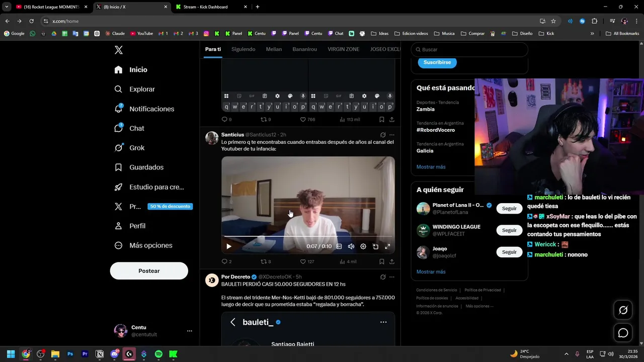Open Guardados bookmarks page
This screenshot has height=362, width=644.
pyautogui.click(x=138, y=167)
